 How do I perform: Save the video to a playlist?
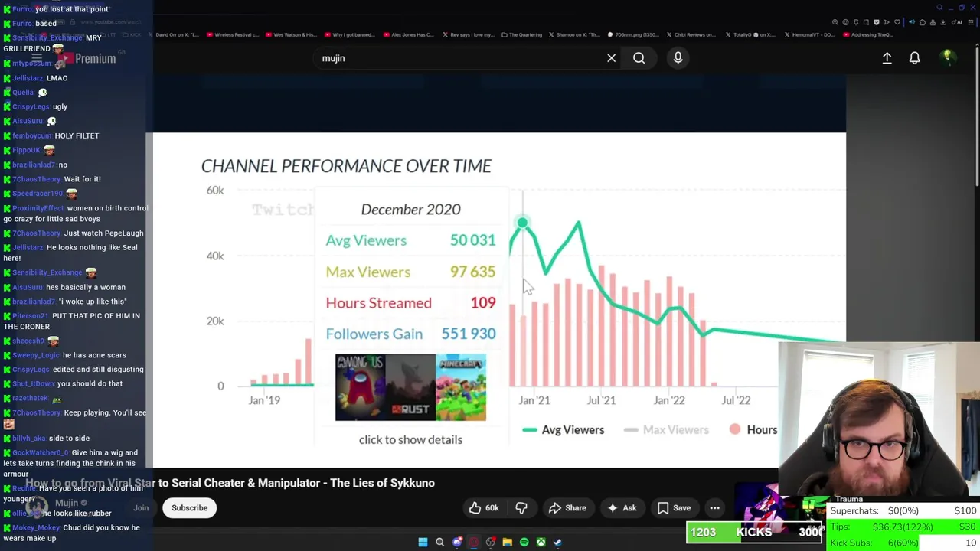tap(674, 507)
